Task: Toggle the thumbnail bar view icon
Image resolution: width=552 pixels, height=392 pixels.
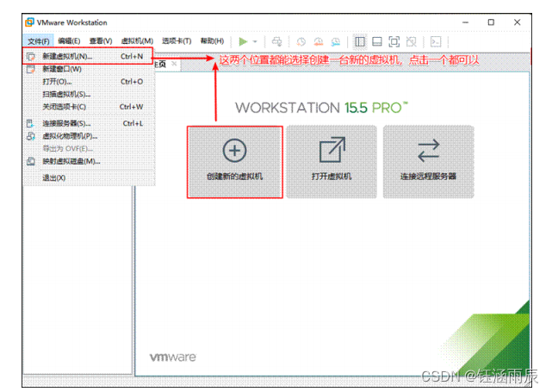Action: [377, 42]
